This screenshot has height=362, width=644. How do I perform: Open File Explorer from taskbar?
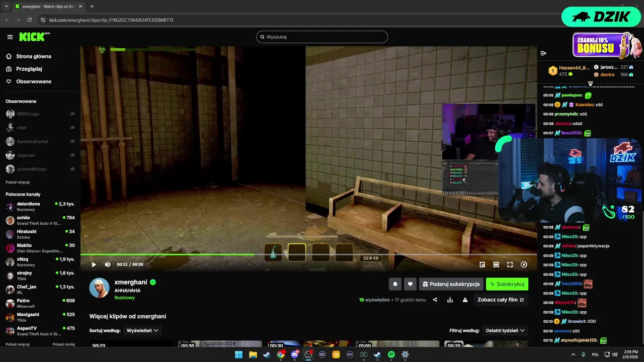[x=253, y=354]
